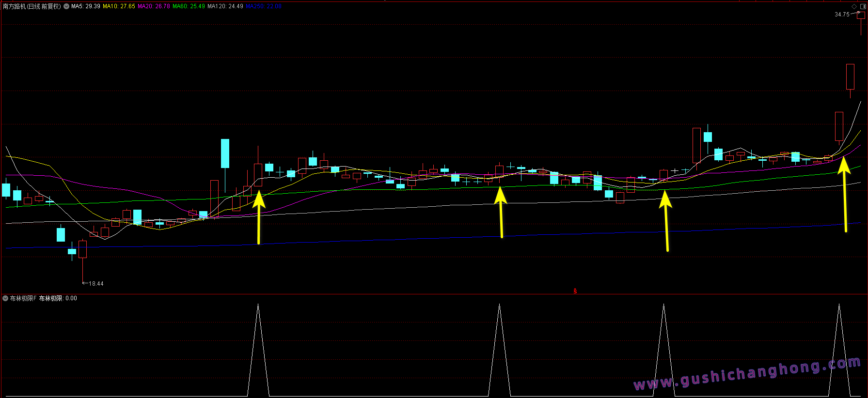Screen dimensions: 868x398
Task: Click the 34.75 high price marker
Action: pyautogui.click(x=842, y=15)
